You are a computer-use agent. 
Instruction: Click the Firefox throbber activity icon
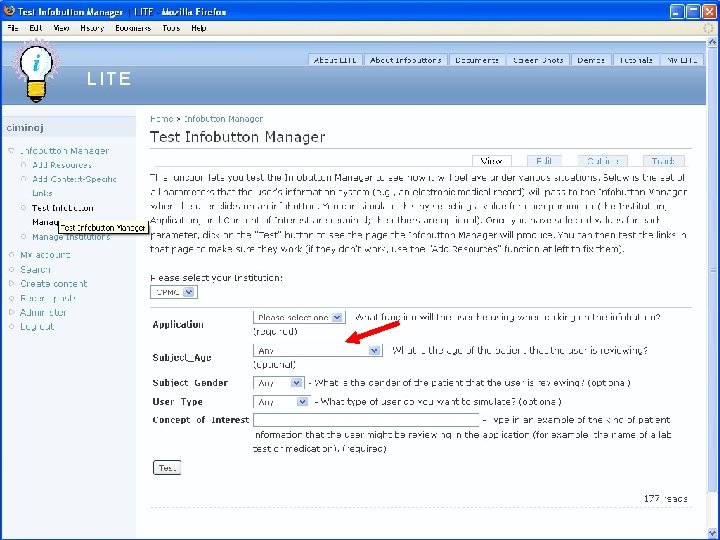(709, 28)
